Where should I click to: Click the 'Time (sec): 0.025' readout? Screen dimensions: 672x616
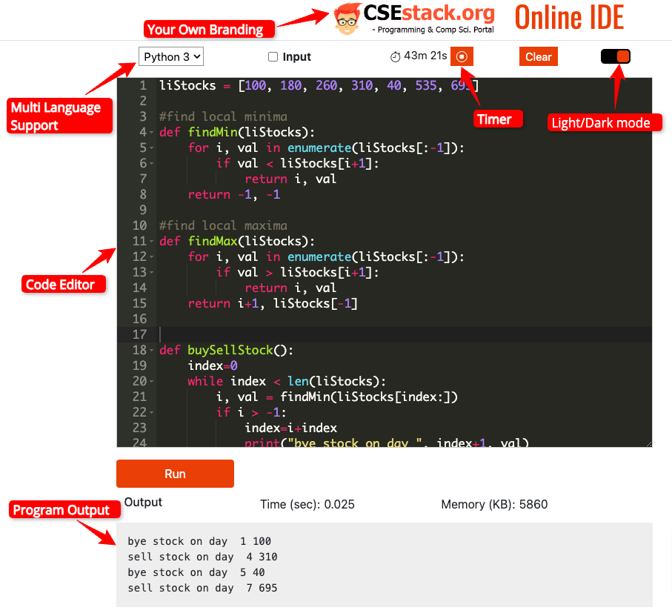coord(307,504)
